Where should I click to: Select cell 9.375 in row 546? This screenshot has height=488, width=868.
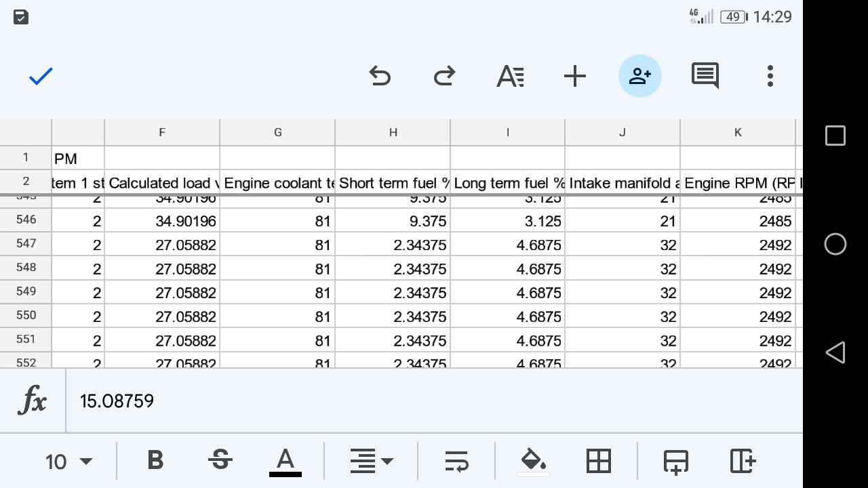click(393, 220)
